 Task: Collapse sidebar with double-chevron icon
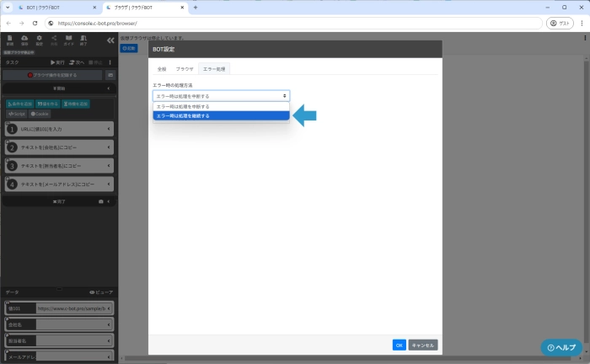coord(110,40)
